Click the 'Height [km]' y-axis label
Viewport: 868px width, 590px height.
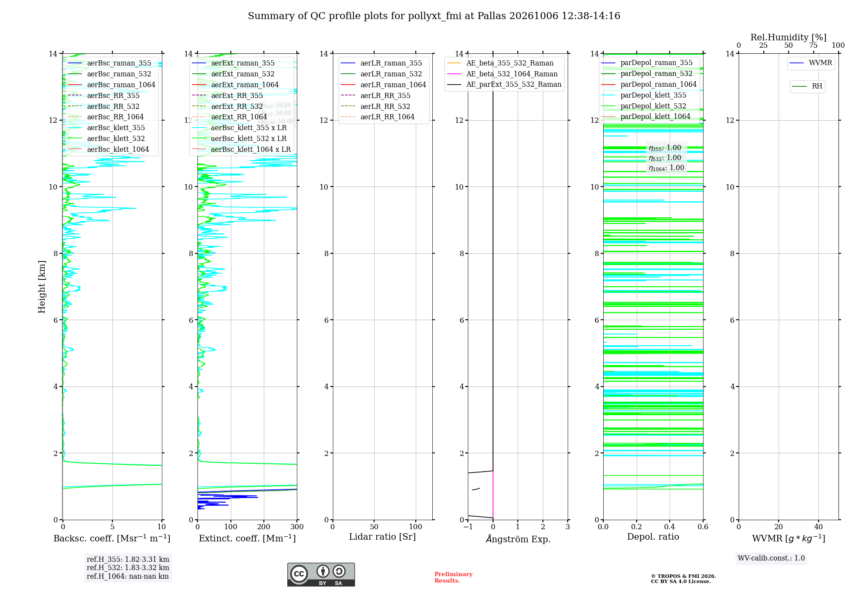(42, 287)
